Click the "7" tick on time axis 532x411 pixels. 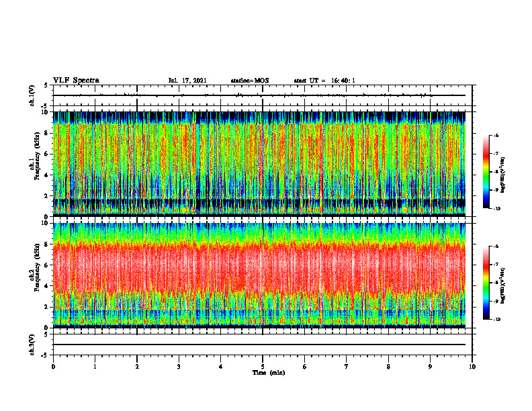click(x=347, y=367)
